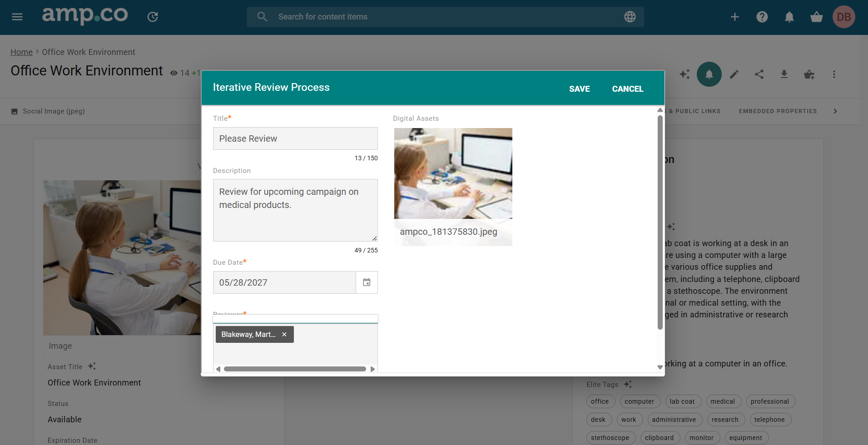Click the download icon in asset toolbar
Image resolution: width=868 pixels, height=445 pixels.
tap(784, 74)
